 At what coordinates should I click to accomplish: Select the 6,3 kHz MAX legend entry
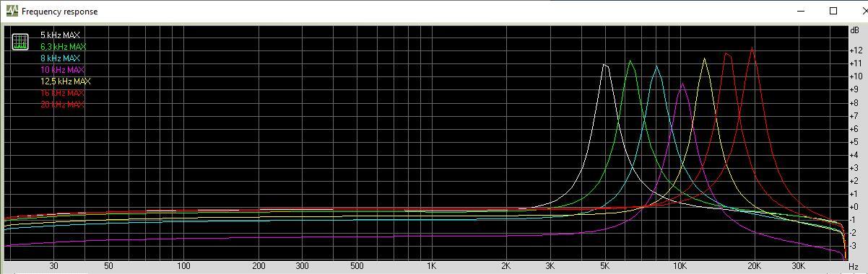(63, 47)
